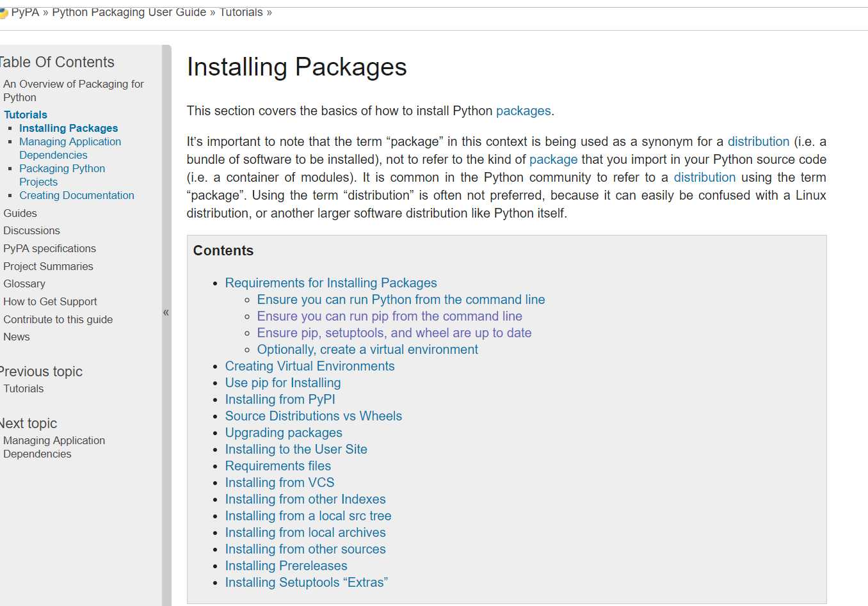Click the 'Installing Packages' page heading

297,67
